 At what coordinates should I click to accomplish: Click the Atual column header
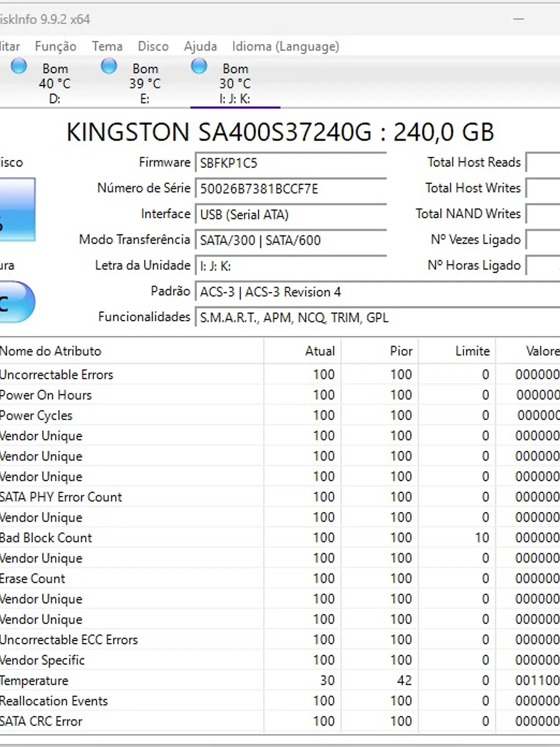click(x=303, y=351)
